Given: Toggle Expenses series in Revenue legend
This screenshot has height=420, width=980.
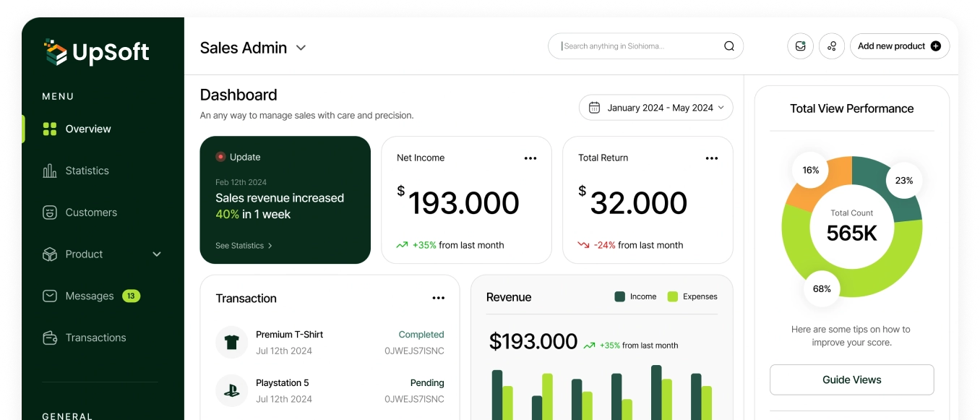Looking at the screenshot, I should tap(692, 296).
